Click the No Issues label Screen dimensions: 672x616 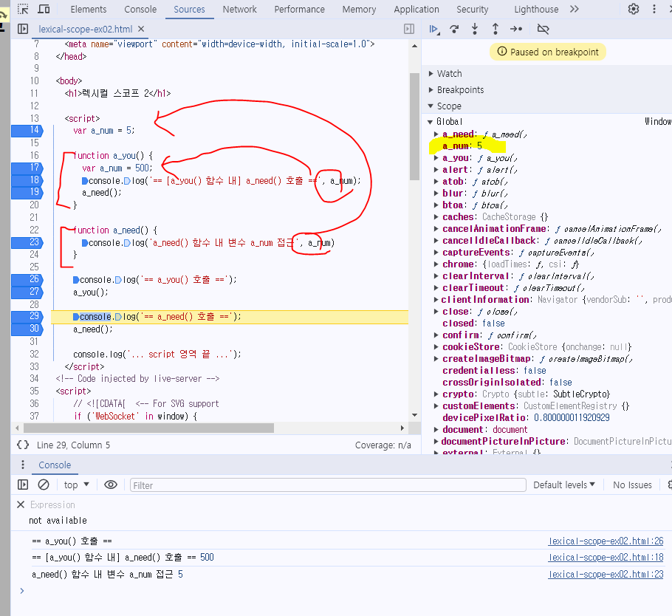(x=632, y=485)
